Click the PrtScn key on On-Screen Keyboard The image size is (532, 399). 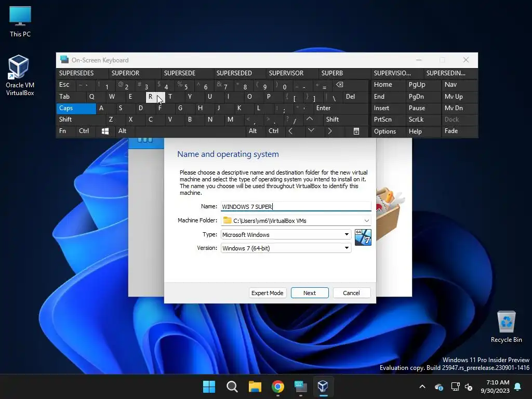(x=389, y=119)
